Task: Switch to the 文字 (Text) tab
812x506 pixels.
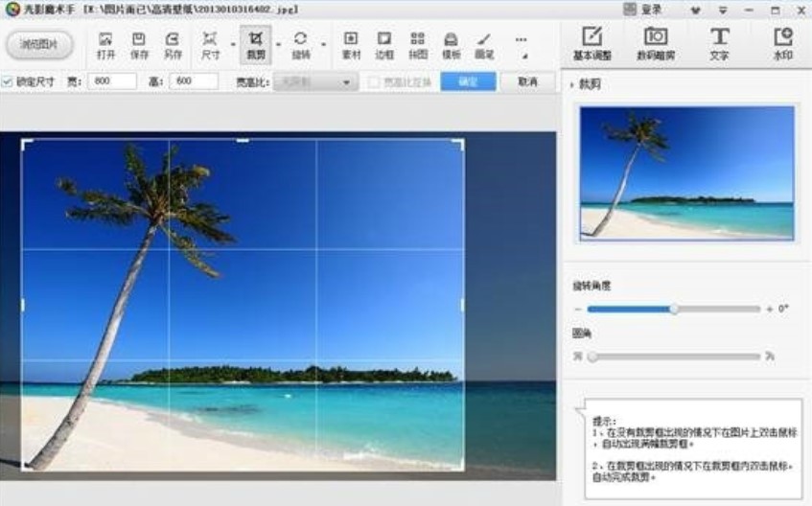Action: pos(718,43)
